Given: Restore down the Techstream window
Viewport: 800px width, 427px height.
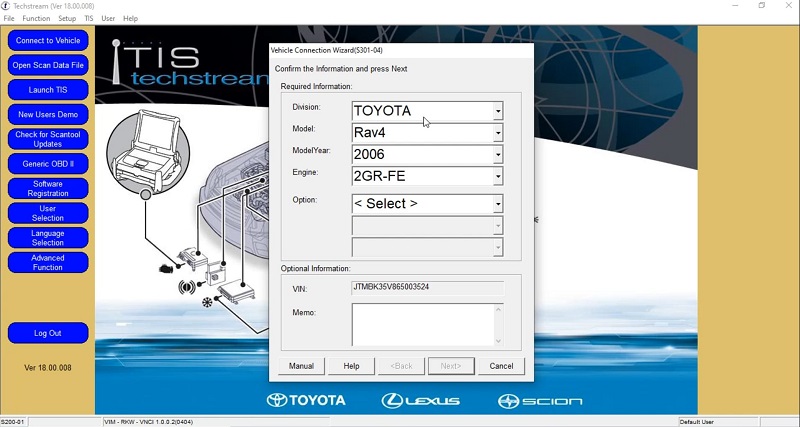Looking at the screenshot, I should (x=762, y=6).
